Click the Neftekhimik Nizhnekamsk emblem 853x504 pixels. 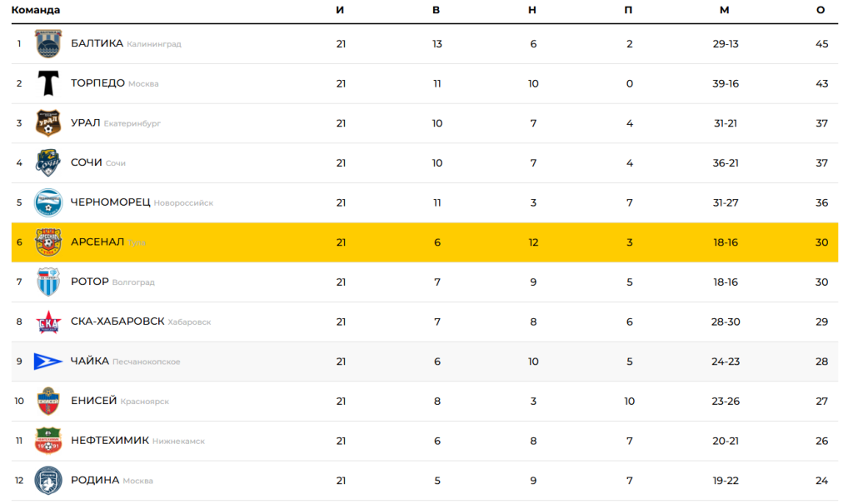(x=48, y=441)
